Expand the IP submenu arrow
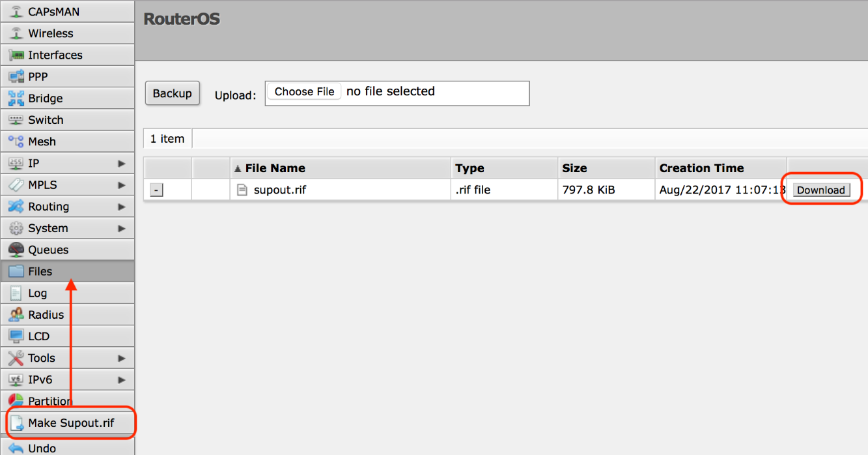The height and width of the screenshot is (455, 868). coord(121,164)
